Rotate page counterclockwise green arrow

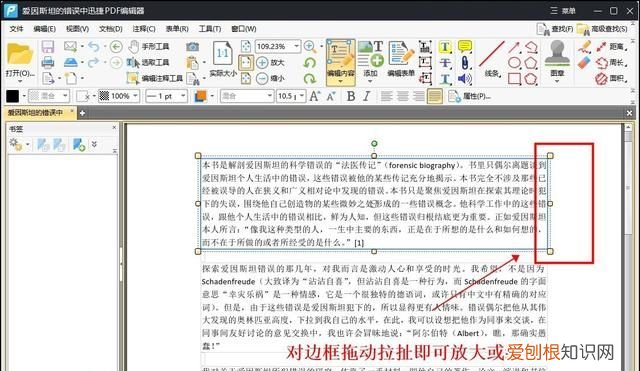[x=310, y=62]
